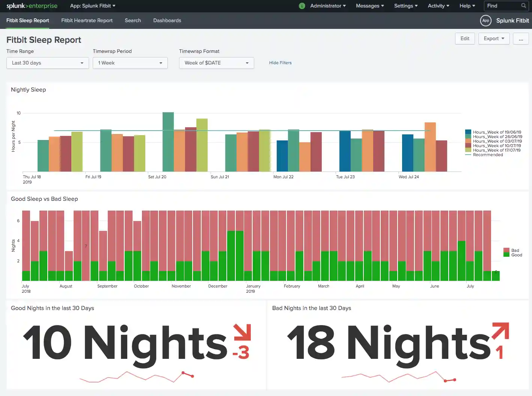
Task: Click the red down arrow trend indicator
Action: [x=242, y=333]
